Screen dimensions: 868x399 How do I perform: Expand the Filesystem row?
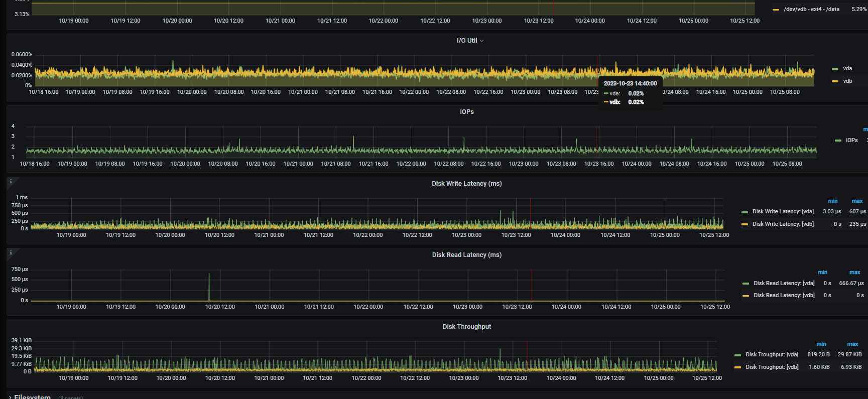pyautogui.click(x=32, y=396)
